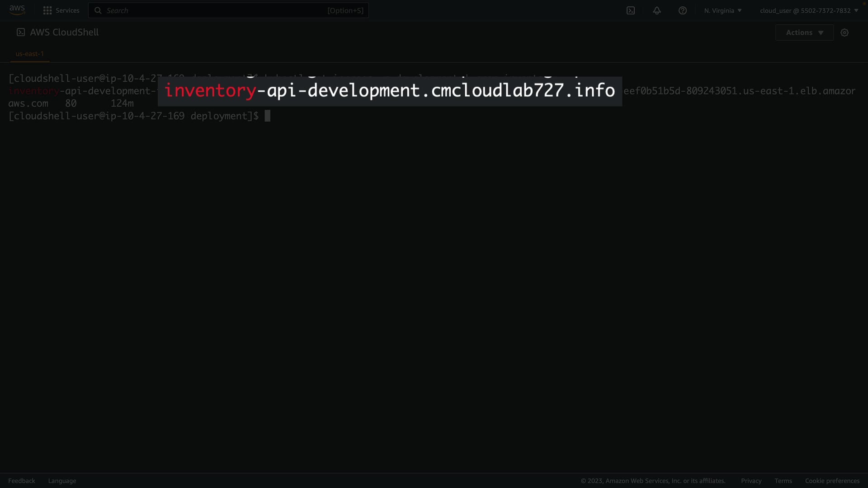The width and height of the screenshot is (868, 488).
Task: Expand the Actions dropdown menu
Action: pos(804,33)
